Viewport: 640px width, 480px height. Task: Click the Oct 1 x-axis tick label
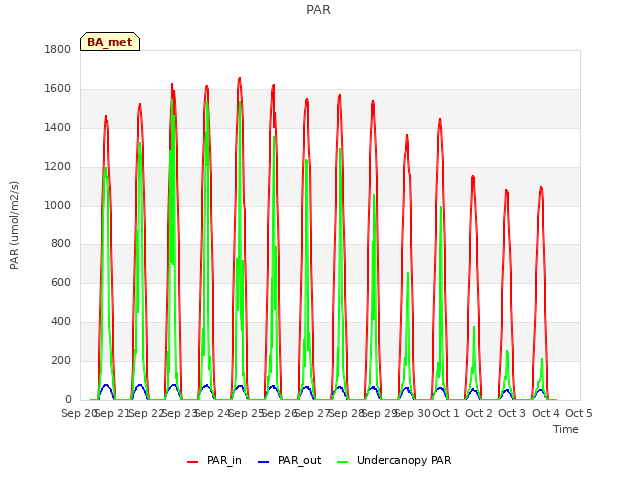(446, 413)
